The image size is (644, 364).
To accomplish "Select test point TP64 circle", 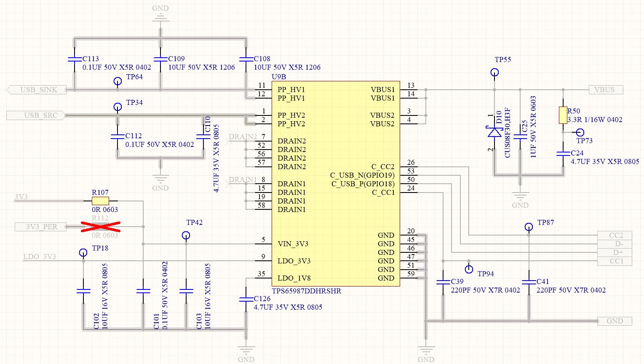I will tap(118, 81).
